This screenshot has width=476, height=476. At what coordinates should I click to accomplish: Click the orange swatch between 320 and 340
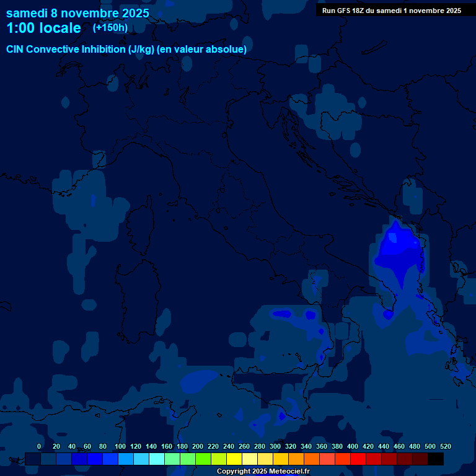pyautogui.click(x=296, y=459)
